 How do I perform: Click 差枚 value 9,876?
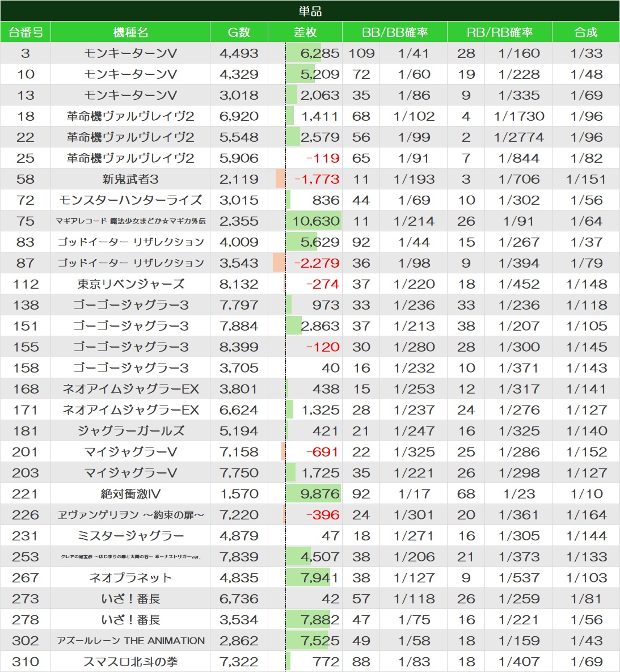coord(320,494)
